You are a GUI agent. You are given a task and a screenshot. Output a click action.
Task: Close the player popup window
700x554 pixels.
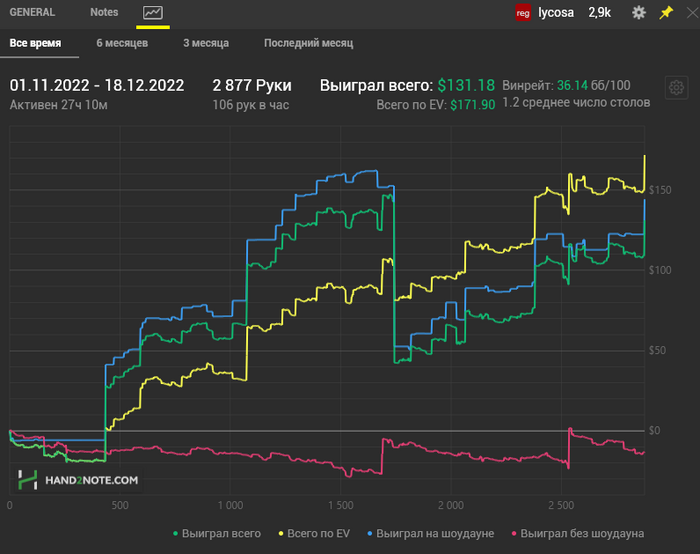[x=692, y=12]
